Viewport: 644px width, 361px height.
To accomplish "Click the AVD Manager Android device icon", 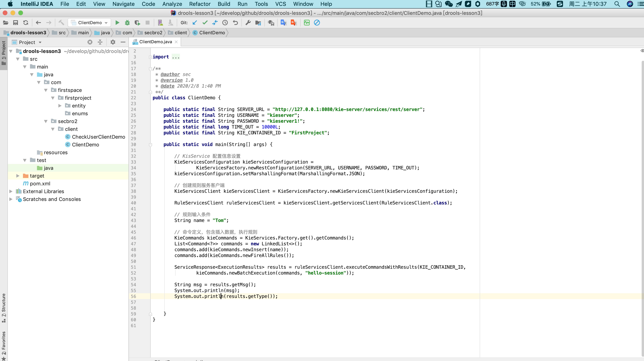I will pos(160,23).
